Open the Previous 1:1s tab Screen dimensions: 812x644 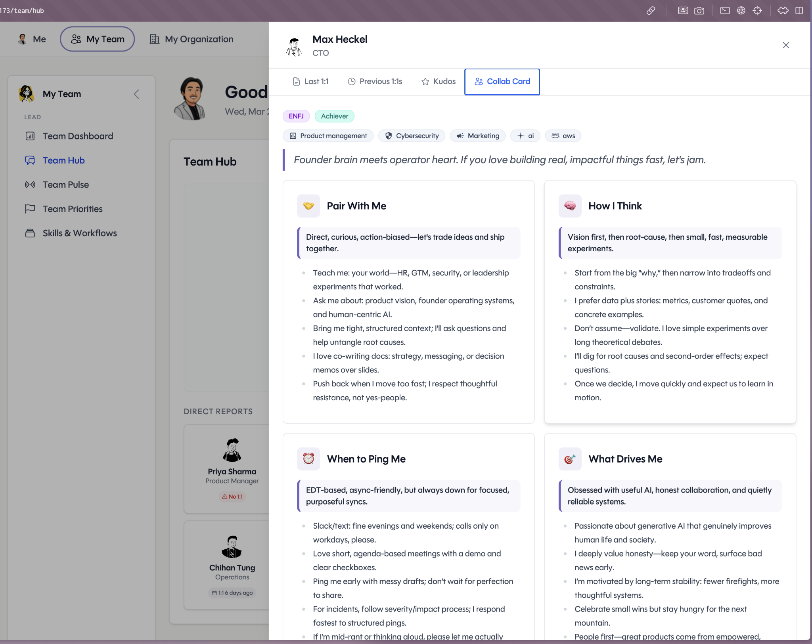click(x=375, y=82)
